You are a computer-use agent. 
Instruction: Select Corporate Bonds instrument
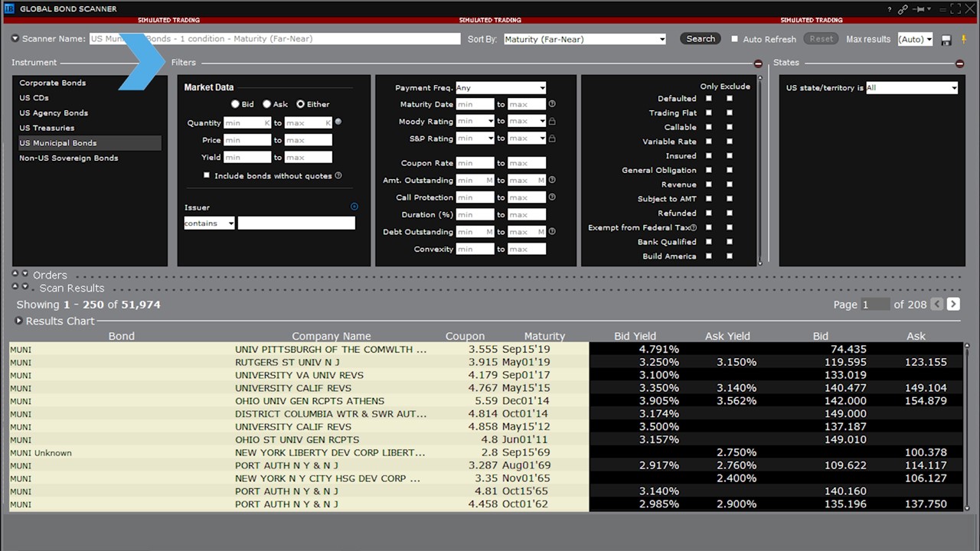53,83
